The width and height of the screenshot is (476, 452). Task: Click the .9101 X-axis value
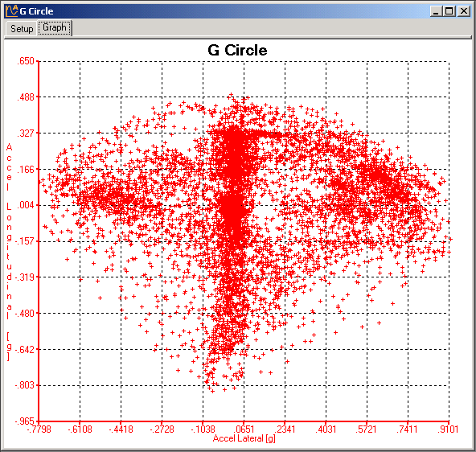(x=448, y=429)
